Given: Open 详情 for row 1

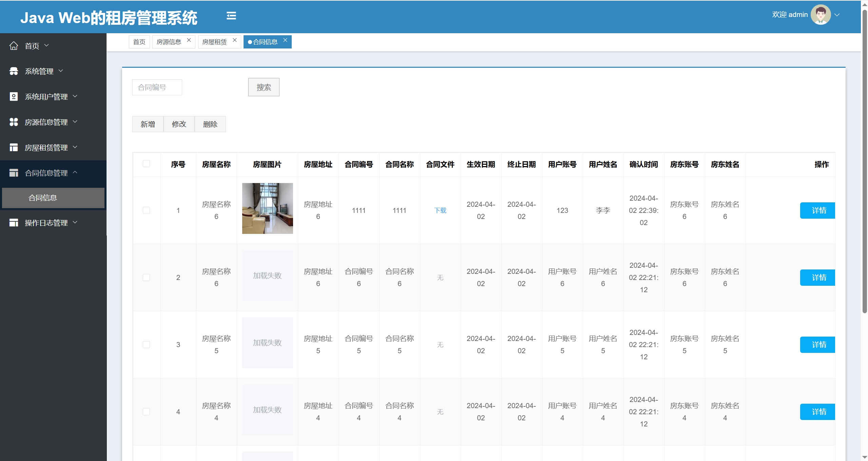Looking at the screenshot, I should (x=817, y=211).
